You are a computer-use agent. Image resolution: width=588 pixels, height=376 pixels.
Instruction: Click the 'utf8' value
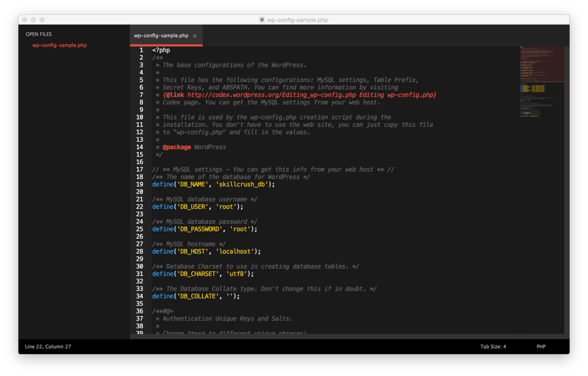(237, 274)
